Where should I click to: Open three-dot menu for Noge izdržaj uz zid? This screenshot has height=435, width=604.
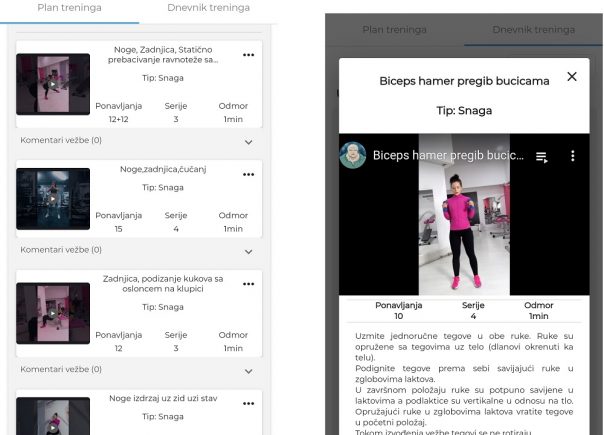coord(248,401)
